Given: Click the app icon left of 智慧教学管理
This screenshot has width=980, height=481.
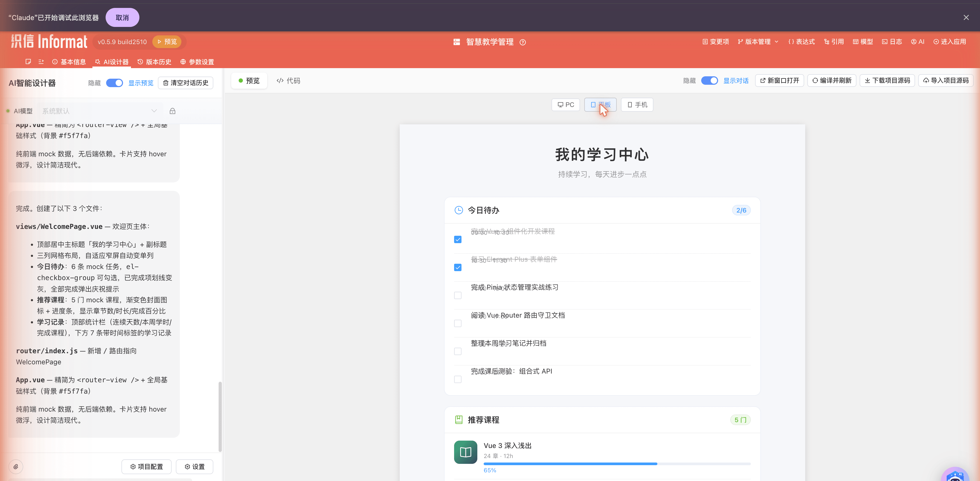Looking at the screenshot, I should tap(456, 42).
